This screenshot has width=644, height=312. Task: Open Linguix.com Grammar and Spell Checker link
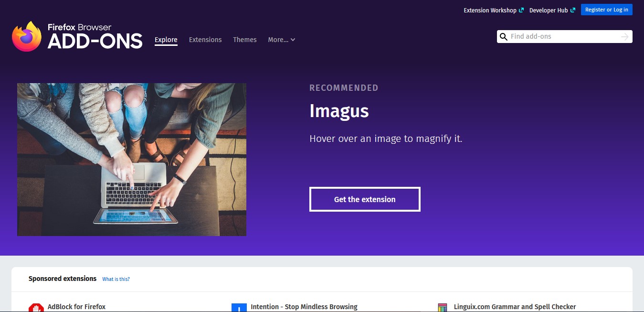(515, 307)
